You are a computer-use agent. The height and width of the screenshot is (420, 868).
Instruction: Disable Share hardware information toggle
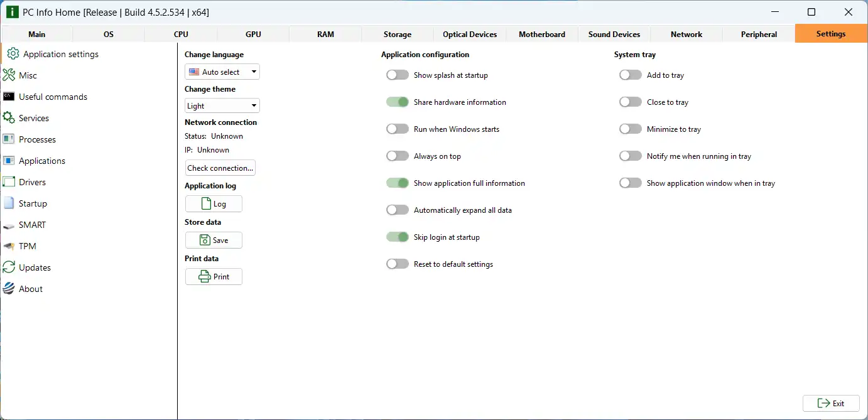tap(398, 102)
